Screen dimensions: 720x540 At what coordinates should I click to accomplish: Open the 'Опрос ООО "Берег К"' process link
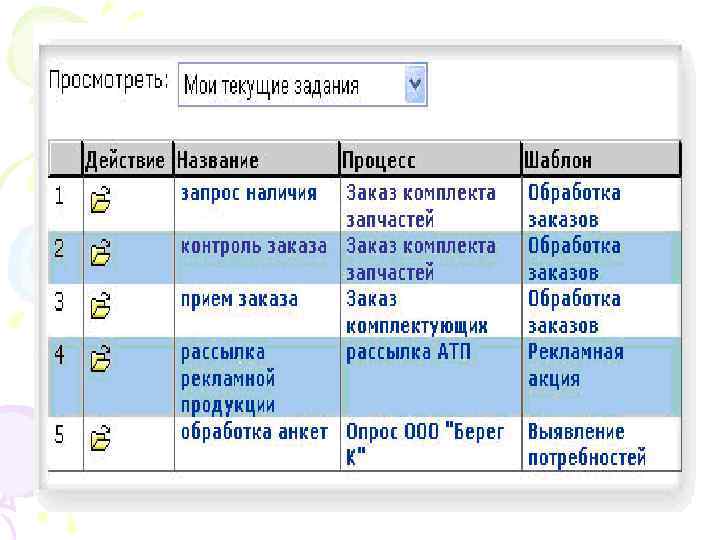[x=425, y=444]
